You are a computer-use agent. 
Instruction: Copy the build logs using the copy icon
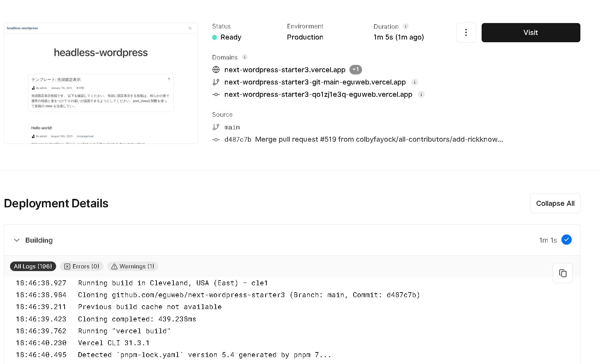tap(562, 273)
